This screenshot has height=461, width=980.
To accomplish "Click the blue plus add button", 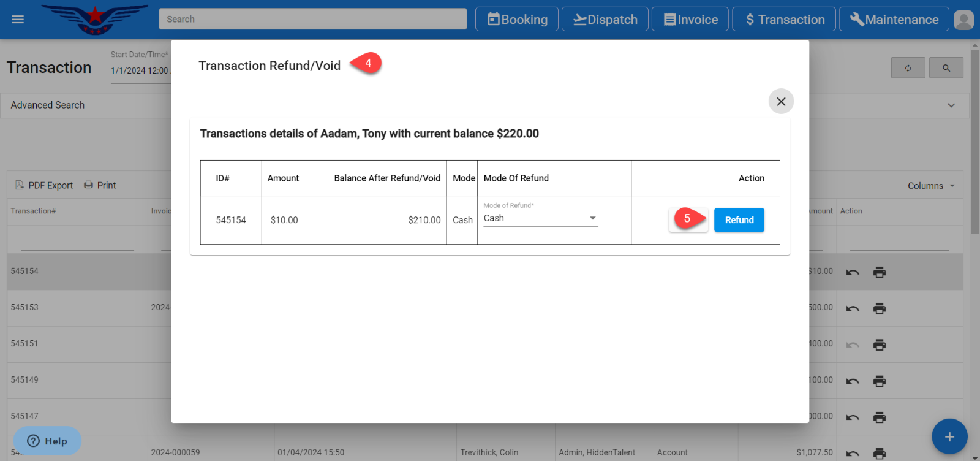I will pos(949,436).
